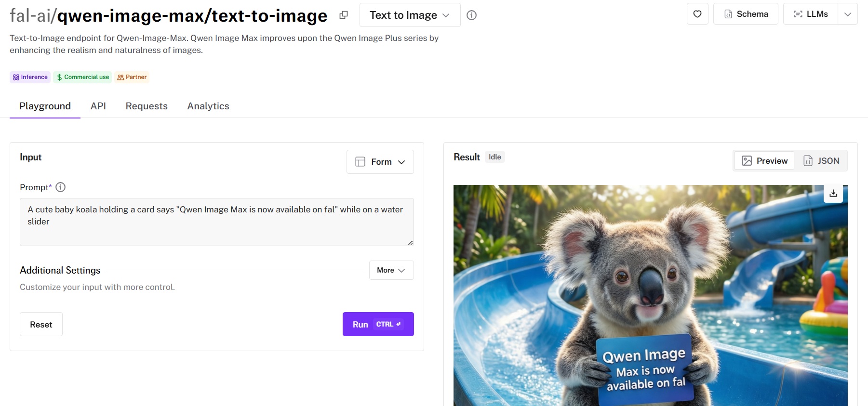Click the Partner tag badge

click(x=132, y=77)
